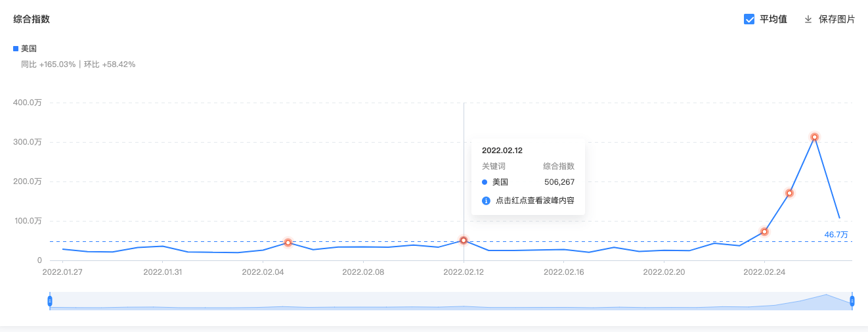The height and width of the screenshot is (332, 868).
Task: Click the 2022.02.16 x-axis label
Action: point(563,271)
